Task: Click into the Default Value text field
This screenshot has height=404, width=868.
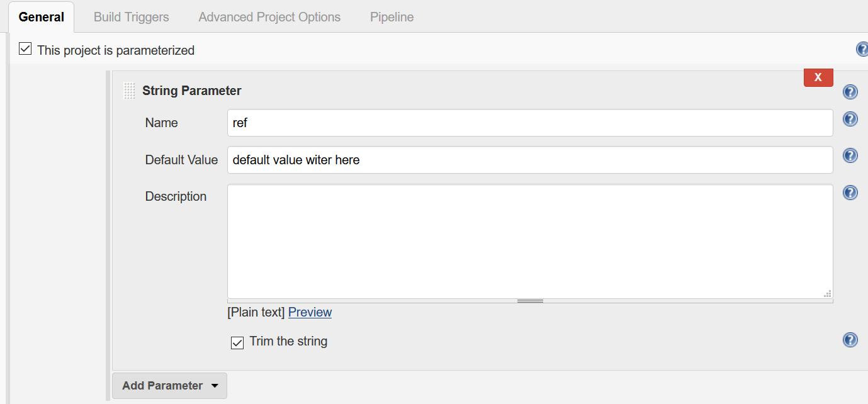Action: click(530, 160)
